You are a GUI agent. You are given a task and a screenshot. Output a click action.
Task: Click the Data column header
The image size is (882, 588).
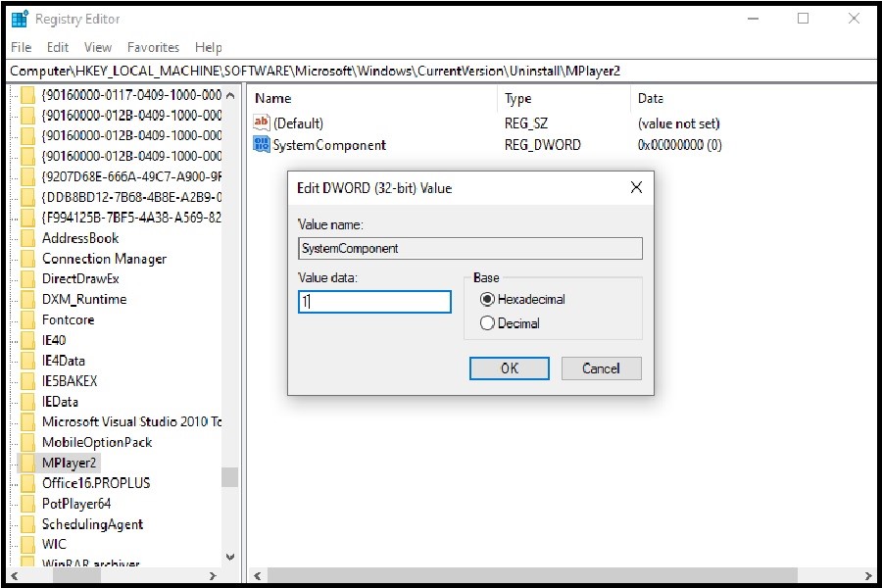tap(651, 98)
